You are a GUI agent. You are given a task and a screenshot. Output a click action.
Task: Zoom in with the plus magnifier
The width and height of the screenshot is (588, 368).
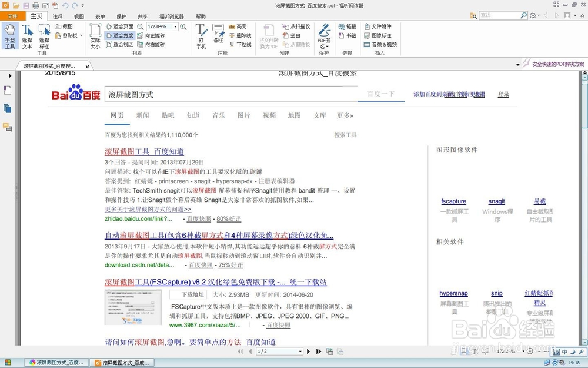coord(183,26)
